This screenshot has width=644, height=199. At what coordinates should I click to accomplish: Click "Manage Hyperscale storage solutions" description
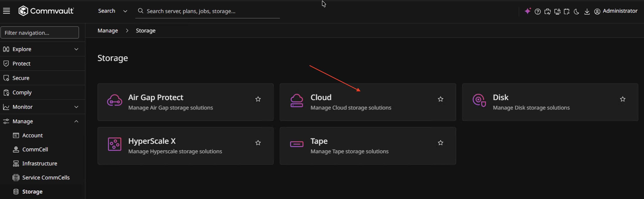(x=175, y=151)
